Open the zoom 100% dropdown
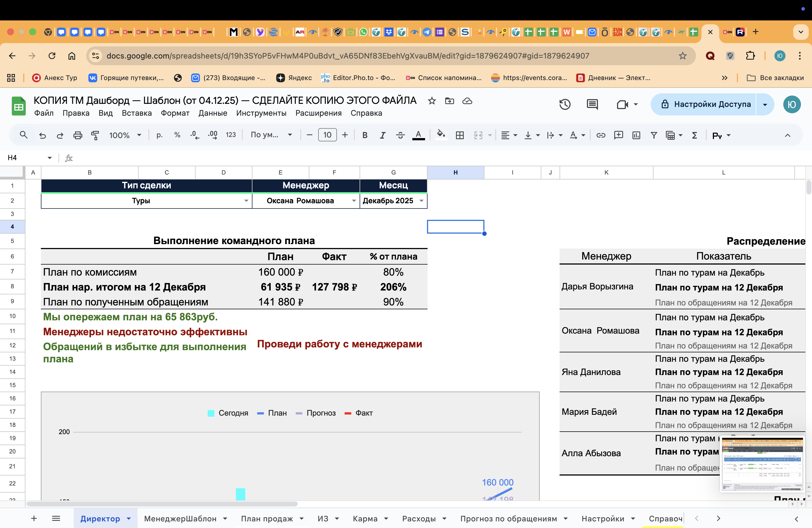This screenshot has width=812, height=528. coord(125,135)
